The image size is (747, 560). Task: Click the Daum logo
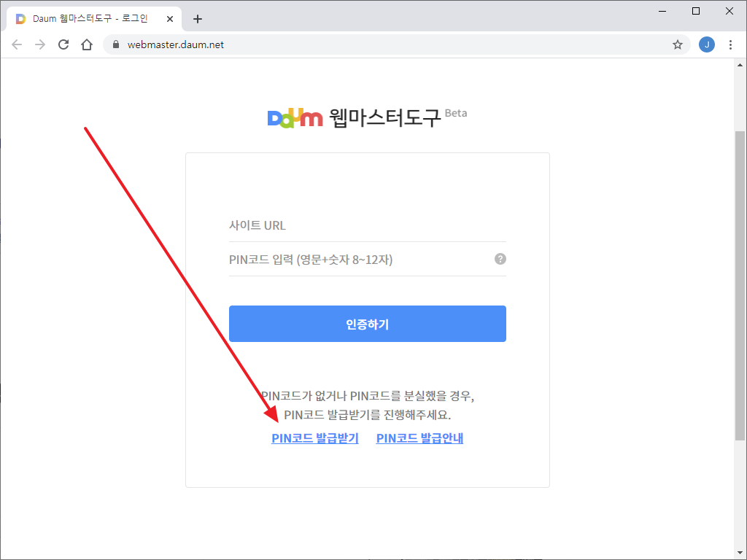coord(295,117)
